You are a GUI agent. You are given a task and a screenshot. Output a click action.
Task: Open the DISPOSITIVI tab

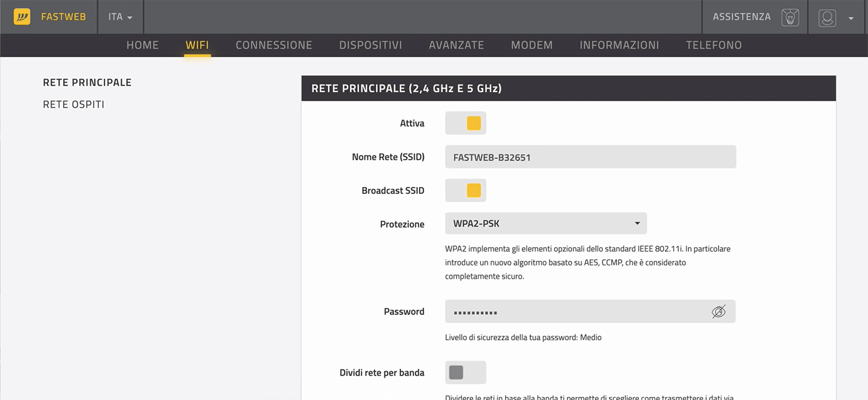coord(370,45)
